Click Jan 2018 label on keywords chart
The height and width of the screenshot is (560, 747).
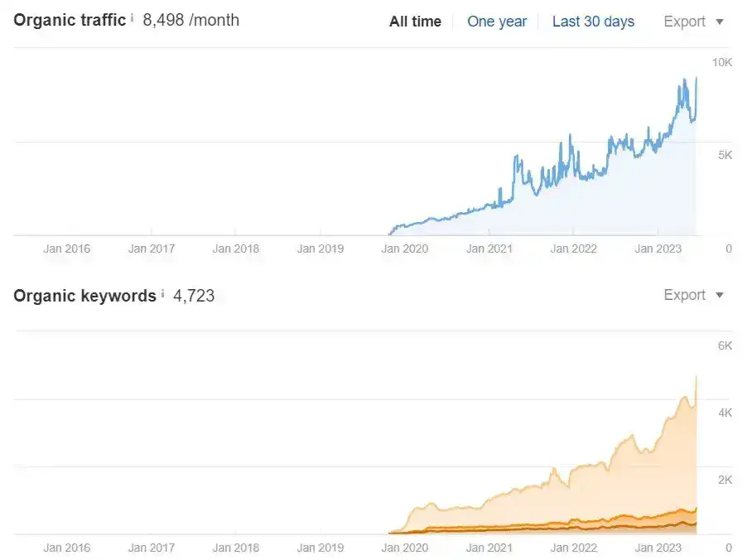tap(235, 547)
